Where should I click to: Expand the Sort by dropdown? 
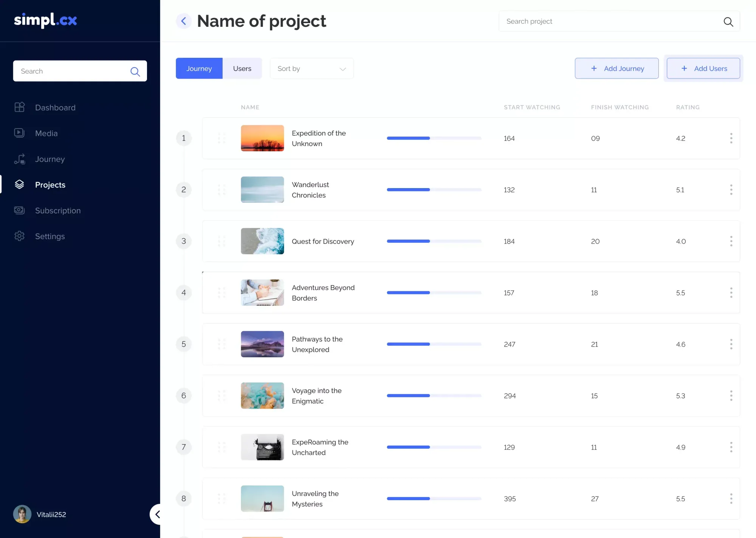click(311, 68)
